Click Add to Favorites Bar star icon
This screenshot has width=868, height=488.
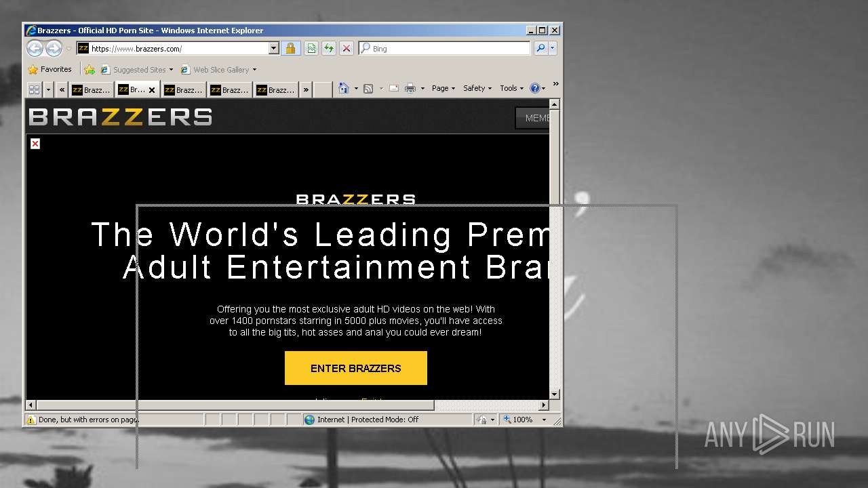[x=89, y=69]
